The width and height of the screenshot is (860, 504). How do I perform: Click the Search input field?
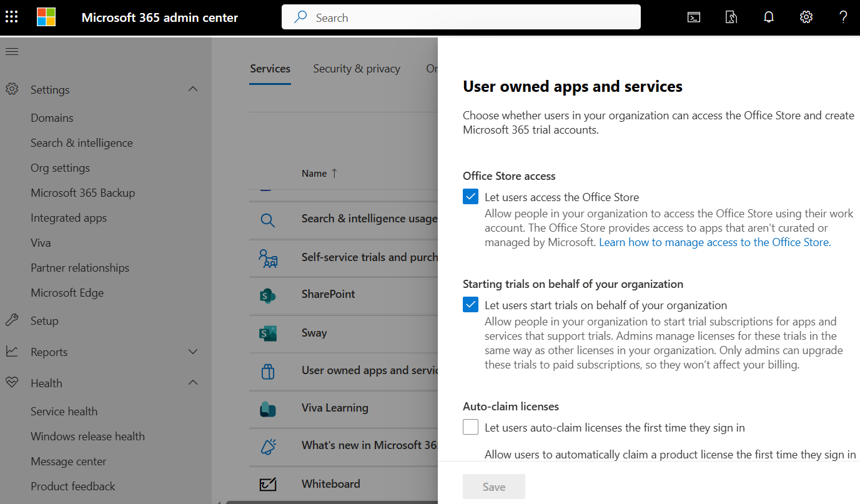tap(461, 17)
